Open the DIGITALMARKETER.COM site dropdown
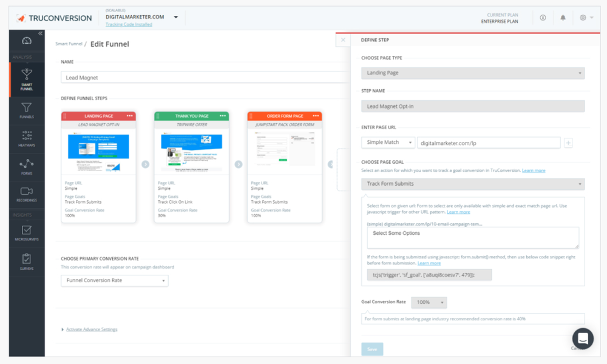 [141, 17]
